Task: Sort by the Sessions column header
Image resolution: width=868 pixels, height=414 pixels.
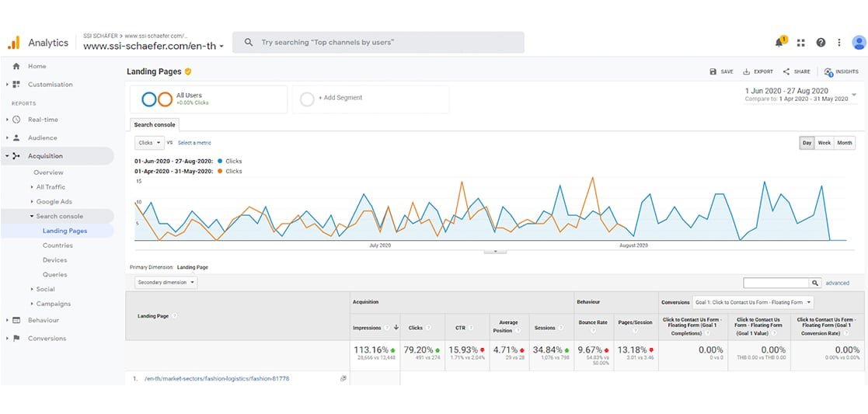Action: click(545, 328)
